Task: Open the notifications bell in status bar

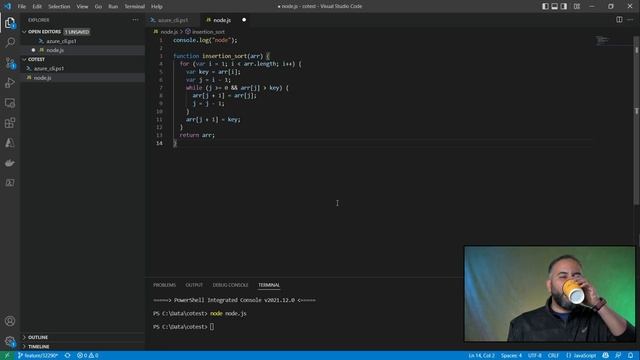Action: 631,356
